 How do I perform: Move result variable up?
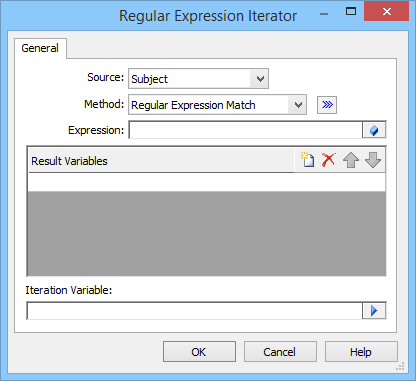coord(351,160)
